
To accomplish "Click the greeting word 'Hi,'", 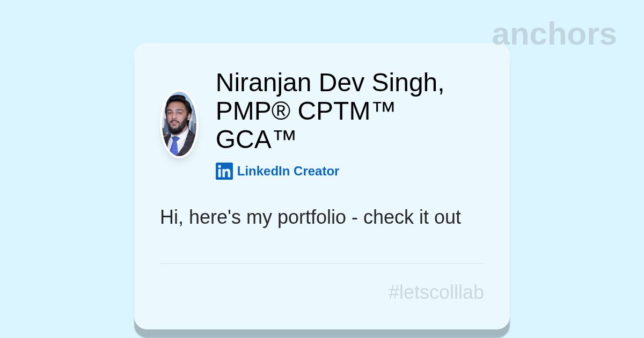I will [171, 217].
